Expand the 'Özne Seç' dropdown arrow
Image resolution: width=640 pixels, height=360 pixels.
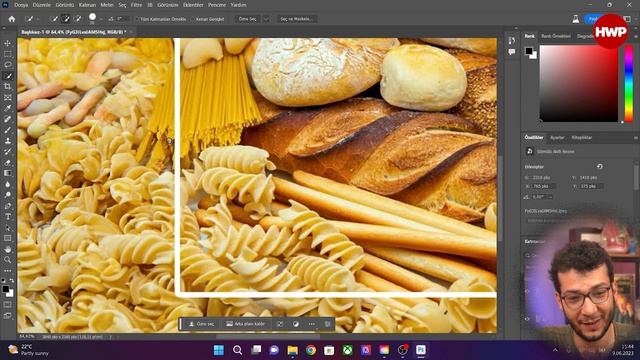[266, 19]
